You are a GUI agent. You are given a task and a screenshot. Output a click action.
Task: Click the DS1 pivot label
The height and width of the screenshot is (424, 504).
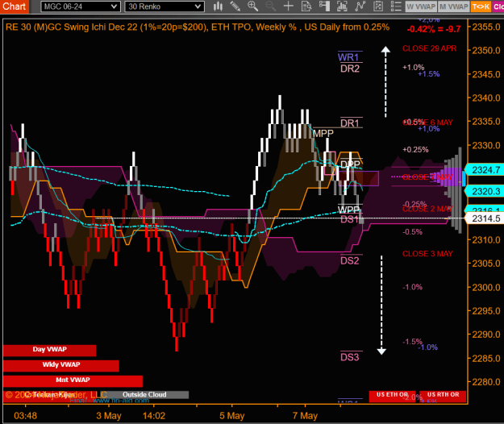(x=350, y=219)
